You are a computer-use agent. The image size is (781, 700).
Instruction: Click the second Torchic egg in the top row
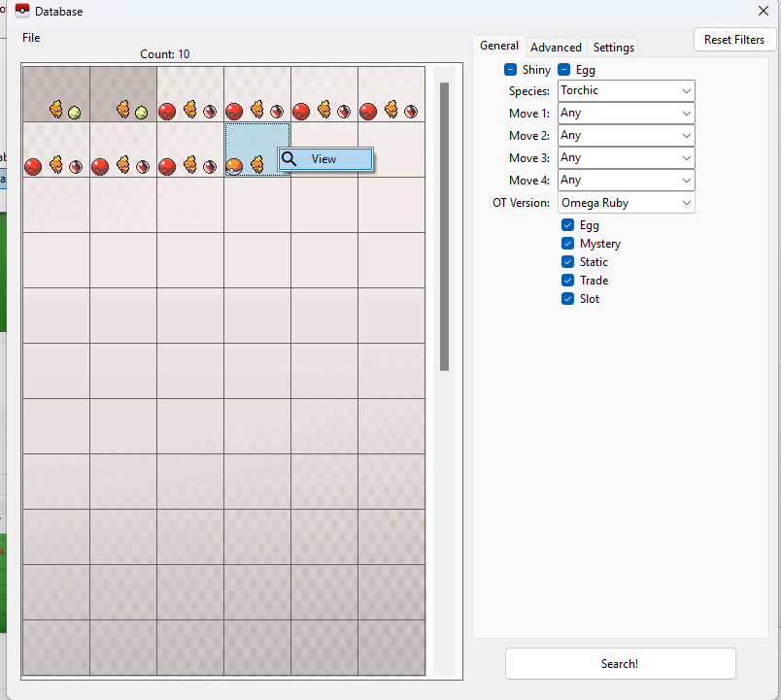123,94
